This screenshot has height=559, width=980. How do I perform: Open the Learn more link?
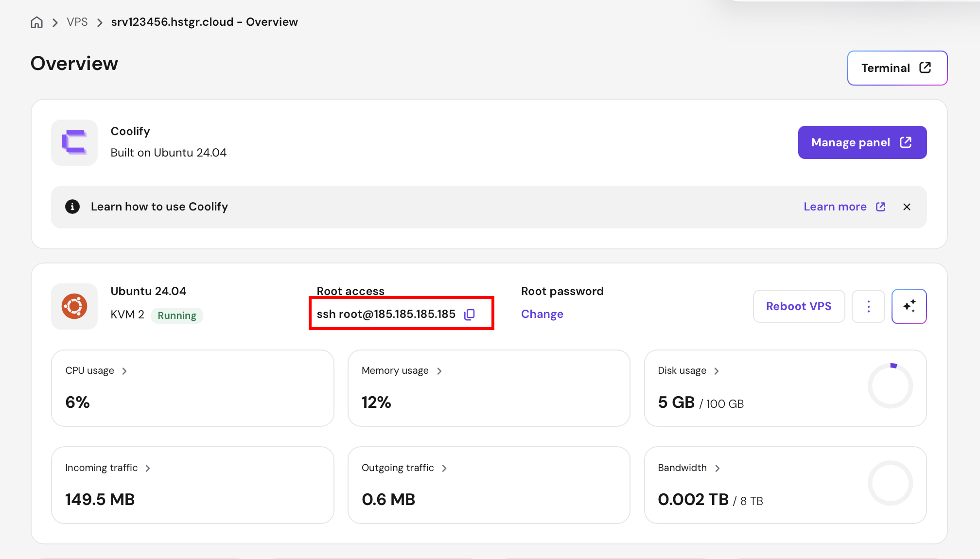[x=844, y=207]
